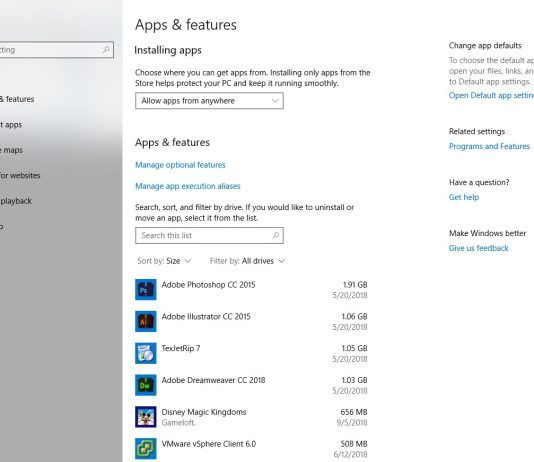Open Manage optional features link
The width and height of the screenshot is (534, 462).
180,165
